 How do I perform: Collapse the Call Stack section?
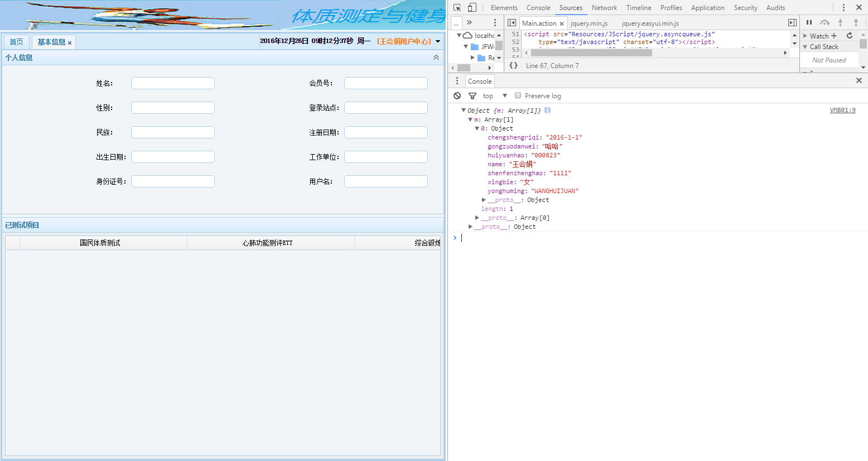(x=805, y=47)
